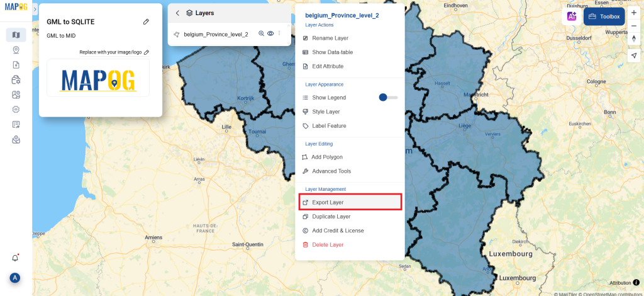The image size is (644, 296).
Task: Click the compass north arrow icon
Action: click(x=634, y=38)
